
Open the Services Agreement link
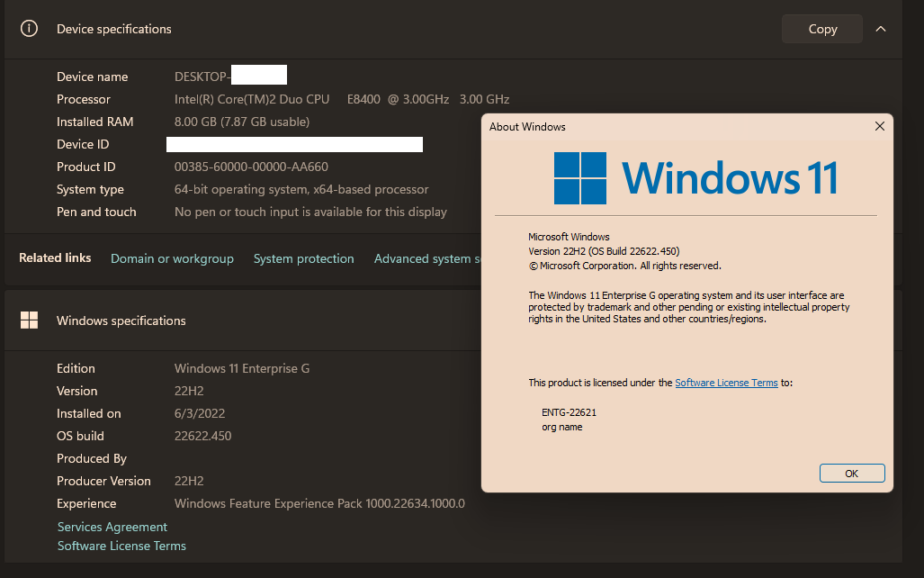click(112, 527)
